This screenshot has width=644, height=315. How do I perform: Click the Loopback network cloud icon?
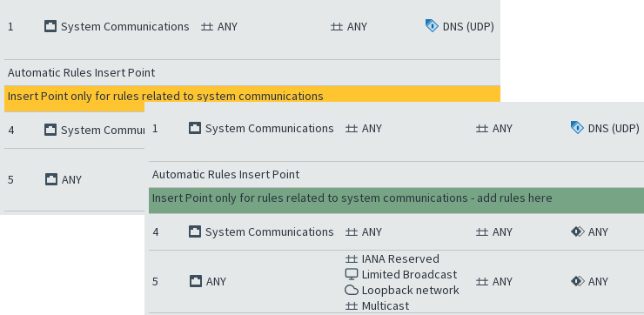[352, 291]
